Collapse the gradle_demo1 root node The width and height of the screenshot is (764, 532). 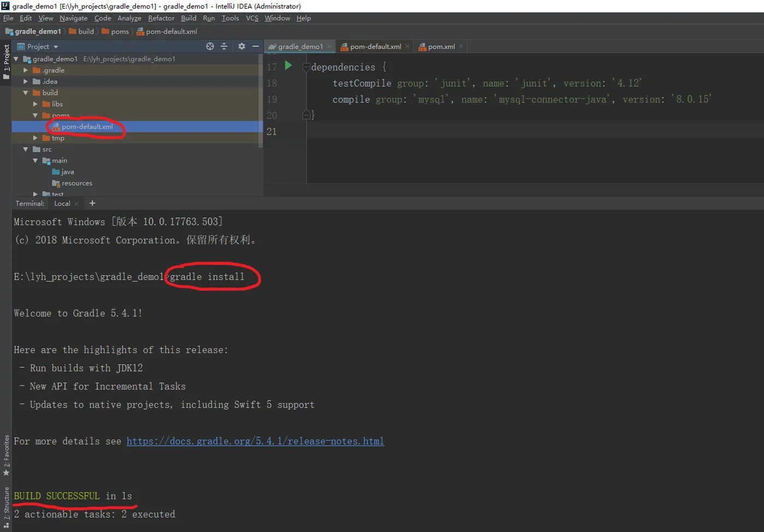coord(16,59)
